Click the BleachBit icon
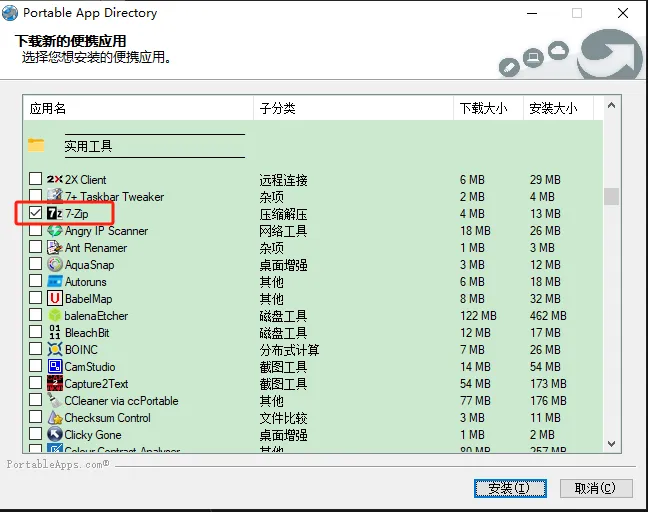 (x=55, y=332)
